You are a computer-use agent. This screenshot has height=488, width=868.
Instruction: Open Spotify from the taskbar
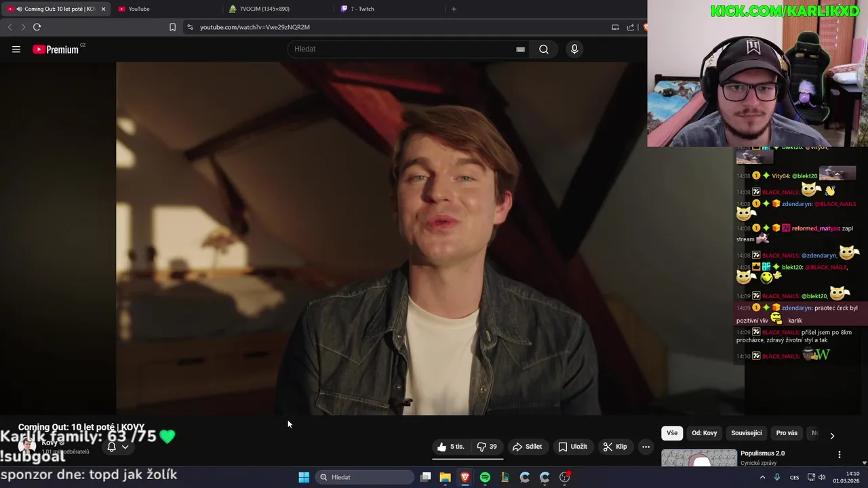(x=485, y=477)
